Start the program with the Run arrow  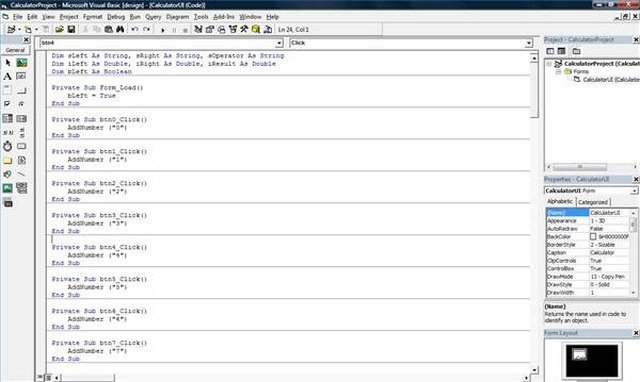[162, 30]
